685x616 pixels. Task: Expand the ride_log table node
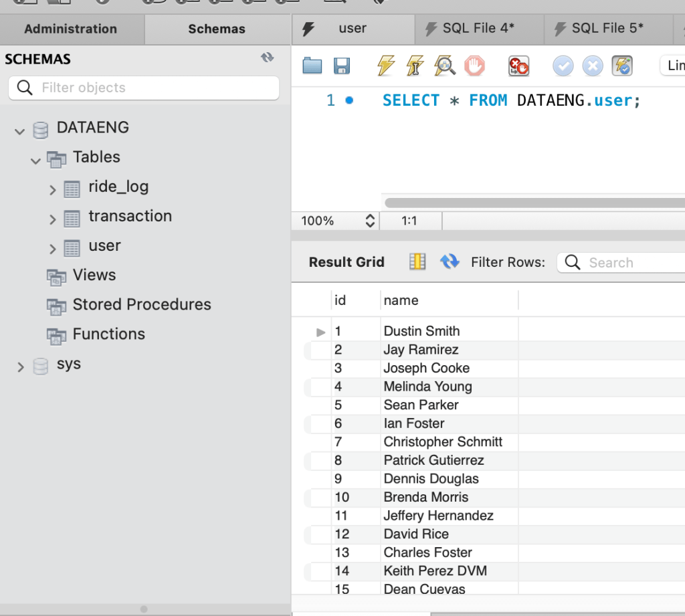tap(53, 190)
